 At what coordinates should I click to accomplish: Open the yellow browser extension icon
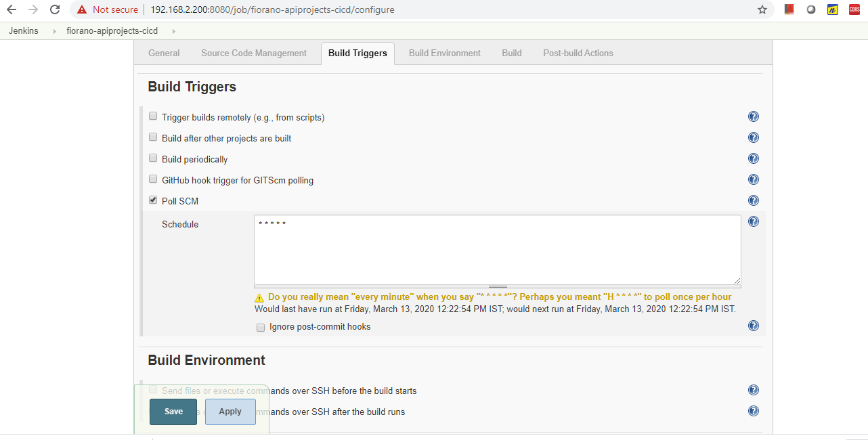point(833,9)
